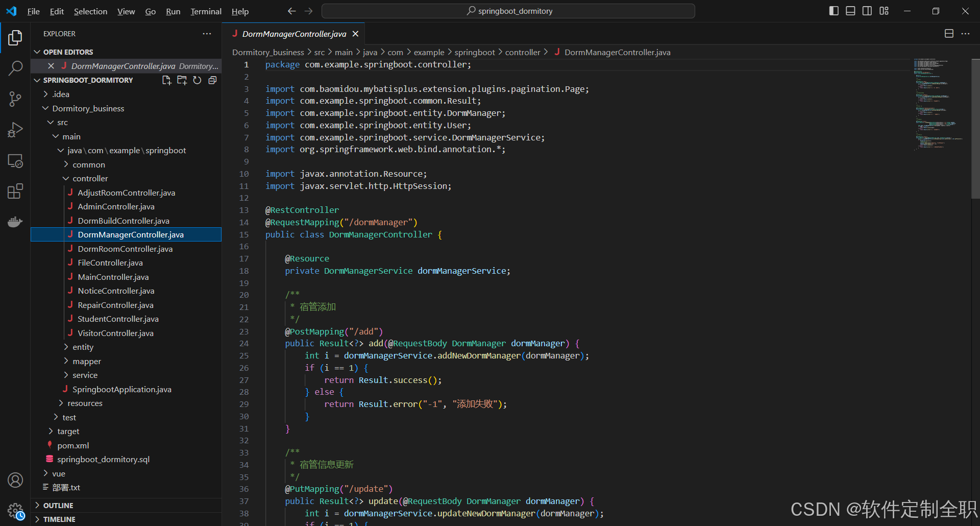This screenshot has width=980, height=526.
Task: Open the View menu
Action: [126, 11]
